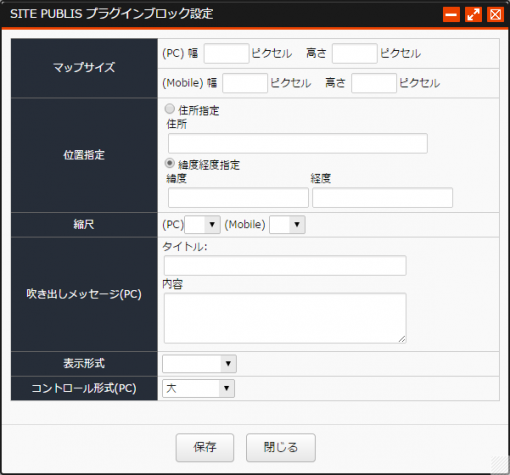
Task: Click the PC map height input field
Action: point(355,53)
